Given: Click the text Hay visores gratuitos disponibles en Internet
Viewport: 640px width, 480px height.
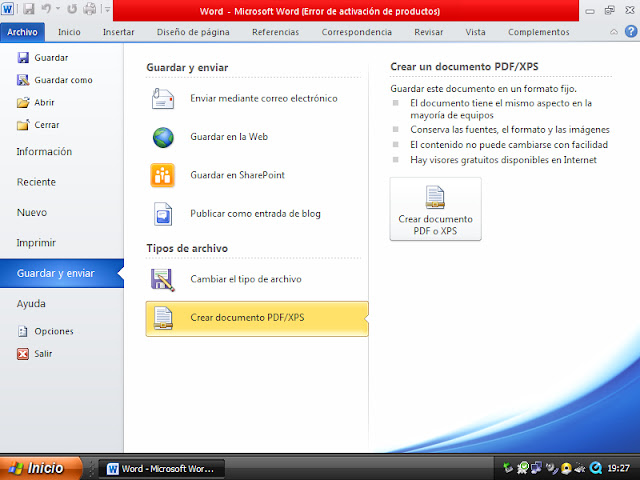Looking at the screenshot, I should point(503,160).
